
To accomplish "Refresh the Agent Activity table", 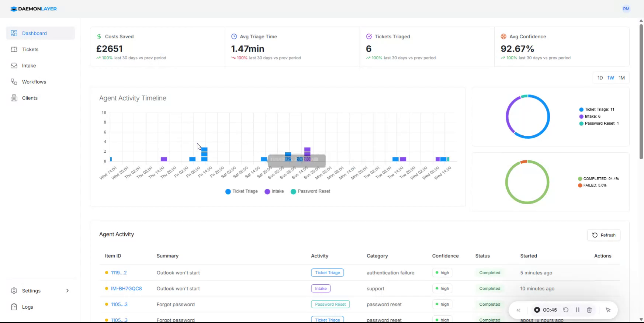I will point(604,235).
